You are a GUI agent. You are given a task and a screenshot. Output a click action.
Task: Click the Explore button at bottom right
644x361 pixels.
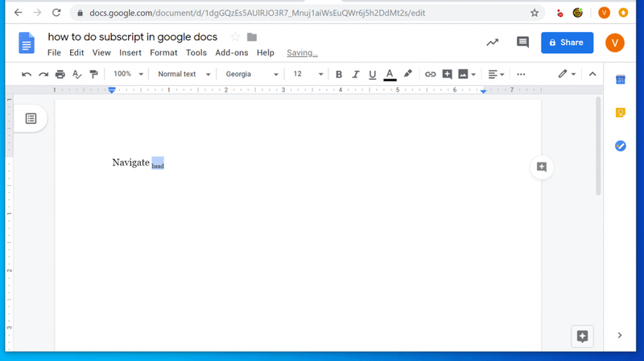pyautogui.click(x=582, y=336)
